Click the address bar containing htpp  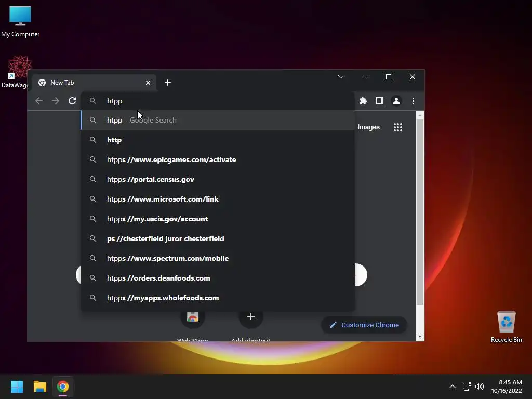tap(218, 101)
